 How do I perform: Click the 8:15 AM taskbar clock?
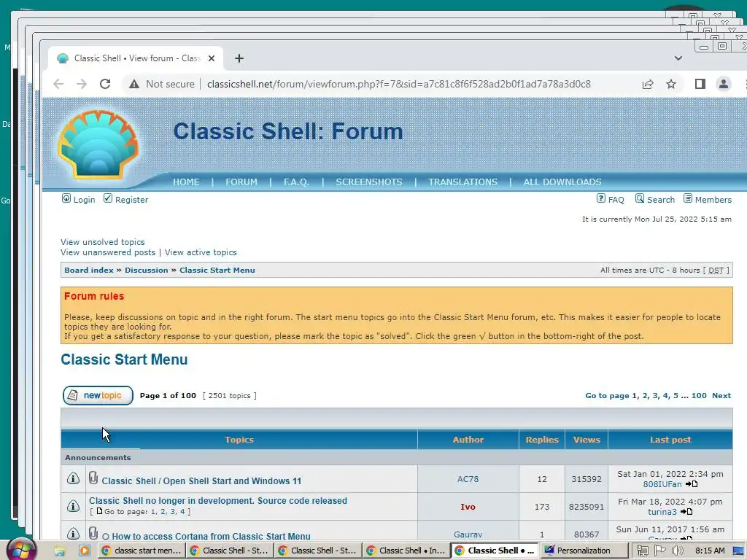(710, 551)
